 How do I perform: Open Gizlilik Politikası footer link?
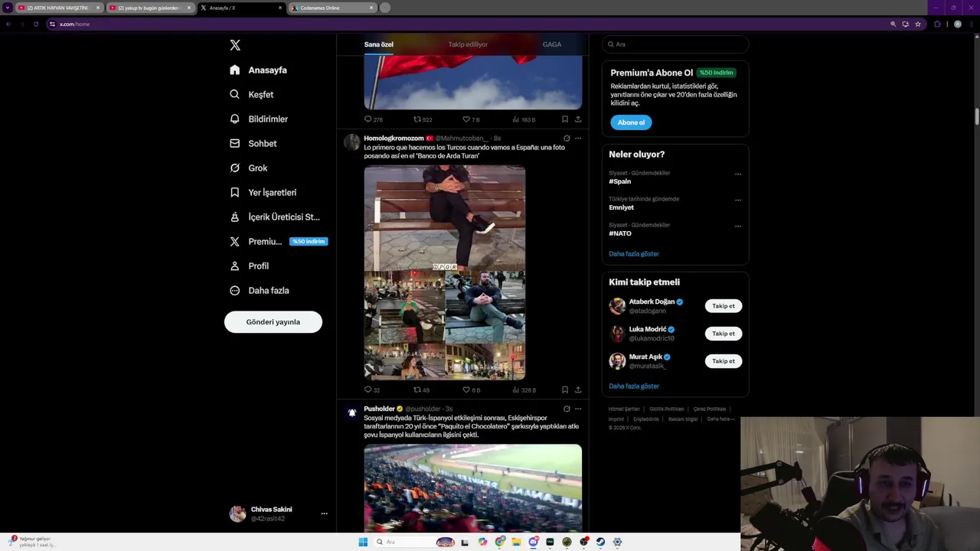667,409
